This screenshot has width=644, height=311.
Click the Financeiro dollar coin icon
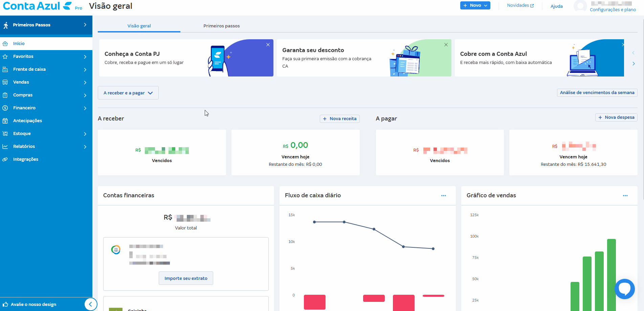[x=5, y=108]
